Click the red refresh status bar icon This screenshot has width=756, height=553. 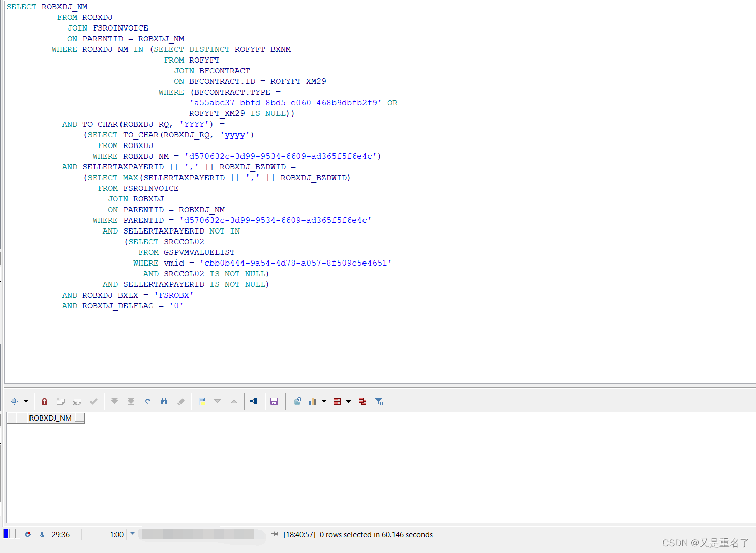tap(28, 534)
